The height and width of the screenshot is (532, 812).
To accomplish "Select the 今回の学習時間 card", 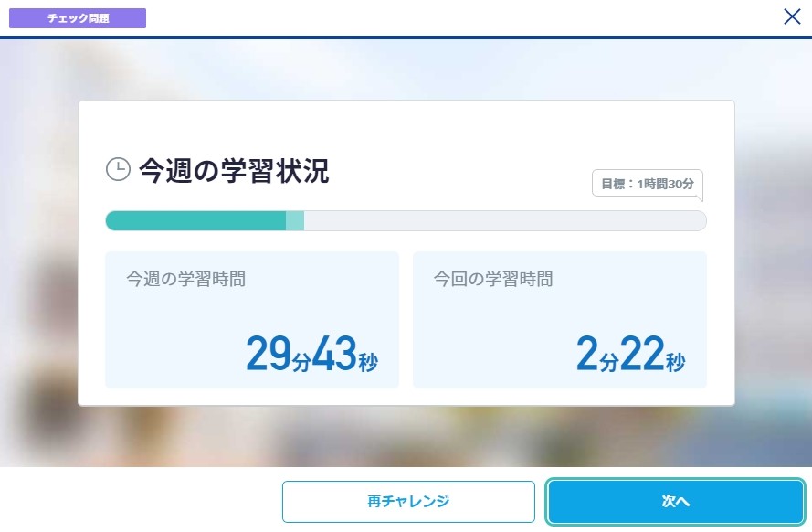I will coord(560,319).
